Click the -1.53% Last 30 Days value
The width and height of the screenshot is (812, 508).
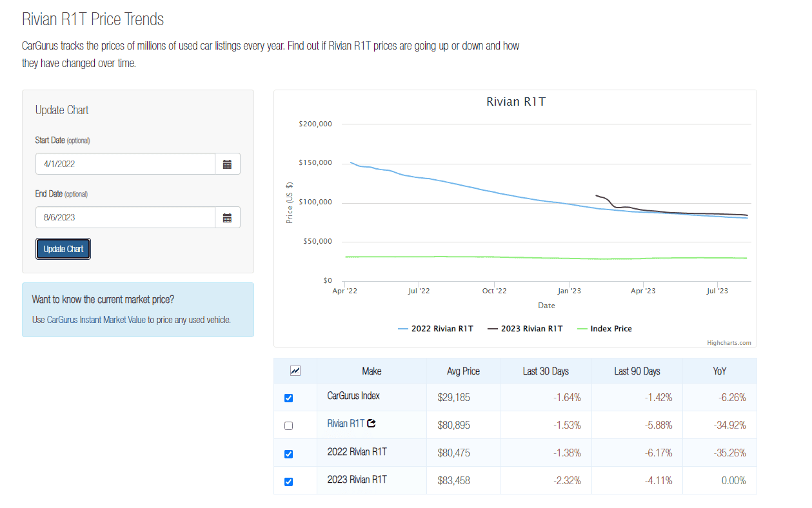[568, 425]
